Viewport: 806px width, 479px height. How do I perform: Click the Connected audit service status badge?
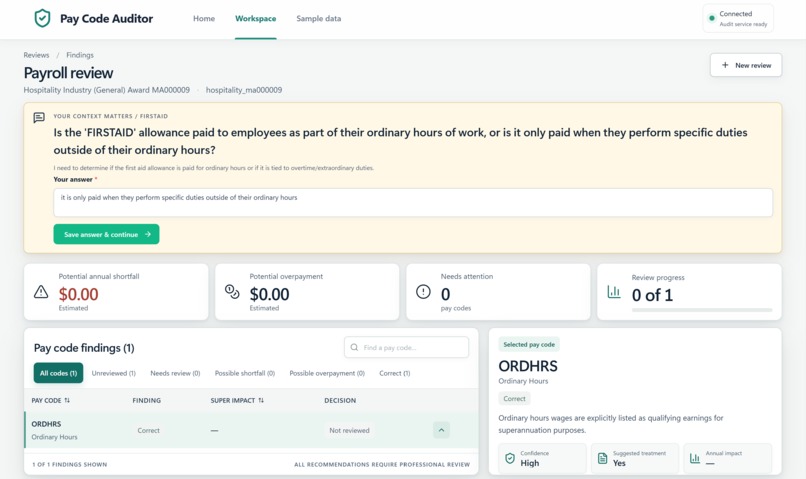pos(738,19)
